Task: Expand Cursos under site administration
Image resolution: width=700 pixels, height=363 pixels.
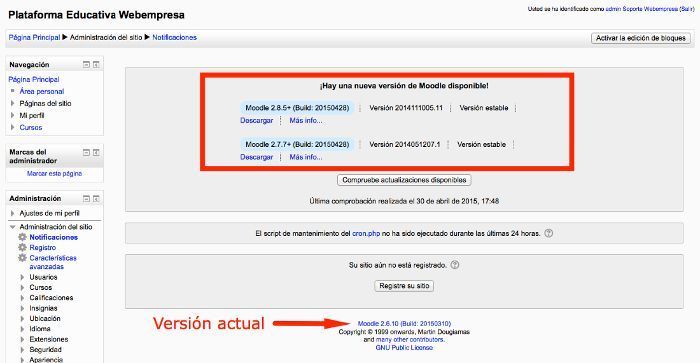Action: [22, 288]
